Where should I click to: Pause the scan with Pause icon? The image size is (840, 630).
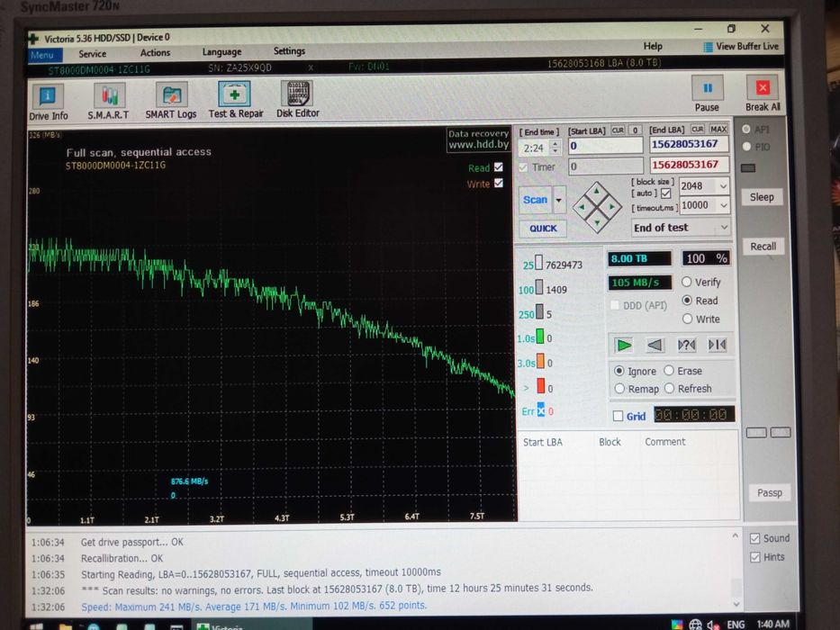(x=707, y=88)
